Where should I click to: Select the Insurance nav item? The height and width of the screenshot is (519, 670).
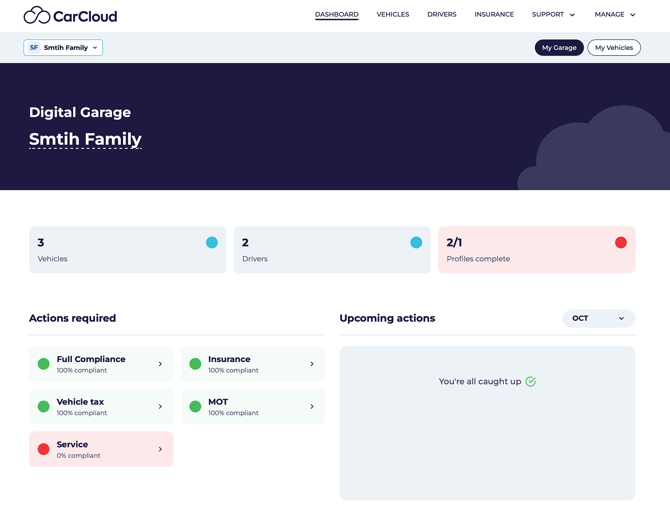point(494,15)
